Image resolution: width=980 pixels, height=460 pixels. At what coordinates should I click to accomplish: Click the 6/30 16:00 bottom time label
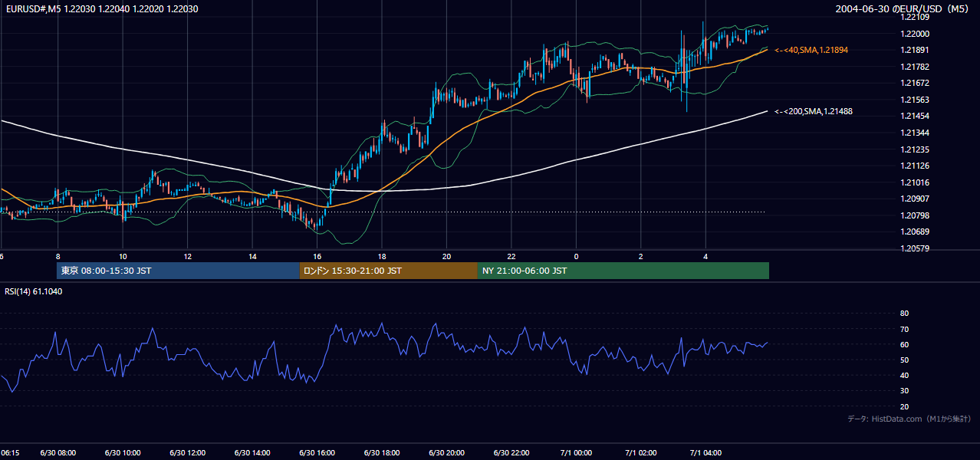318,453
